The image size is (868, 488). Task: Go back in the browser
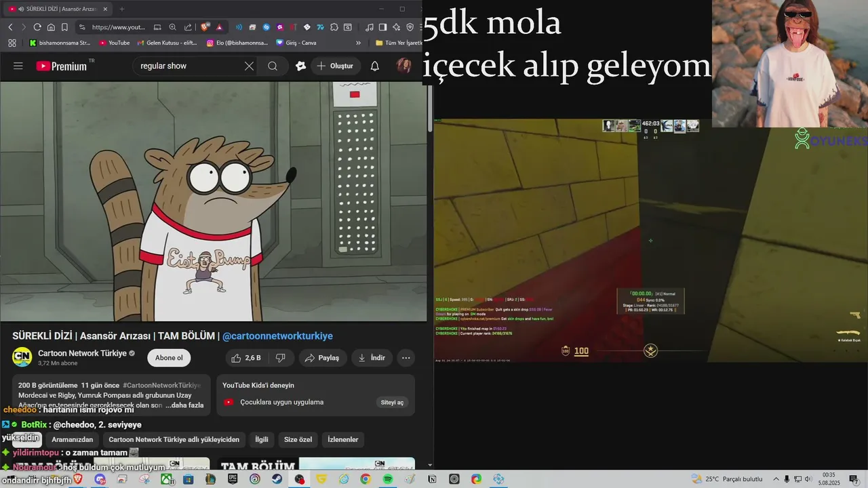pos(10,27)
